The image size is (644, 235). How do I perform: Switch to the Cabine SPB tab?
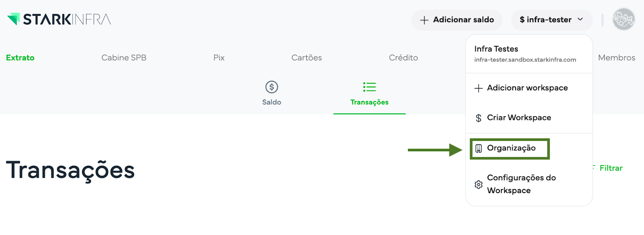124,58
